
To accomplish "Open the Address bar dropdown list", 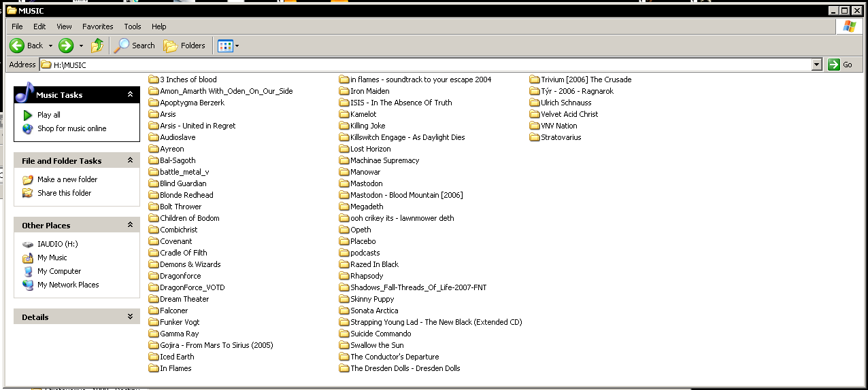I will (817, 65).
